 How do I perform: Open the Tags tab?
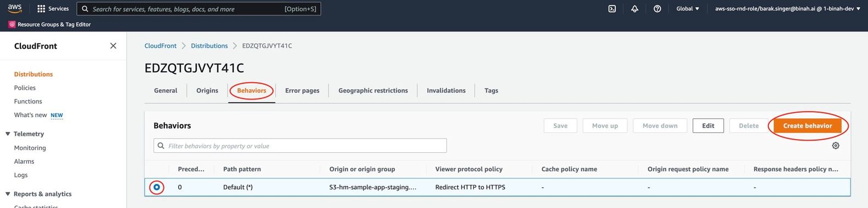point(491,91)
